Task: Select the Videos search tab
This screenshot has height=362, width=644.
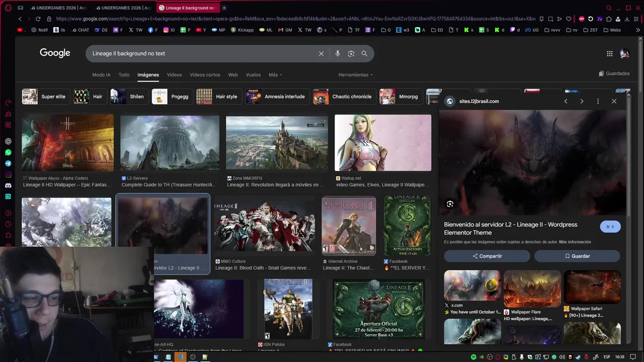Action: click(174, 75)
